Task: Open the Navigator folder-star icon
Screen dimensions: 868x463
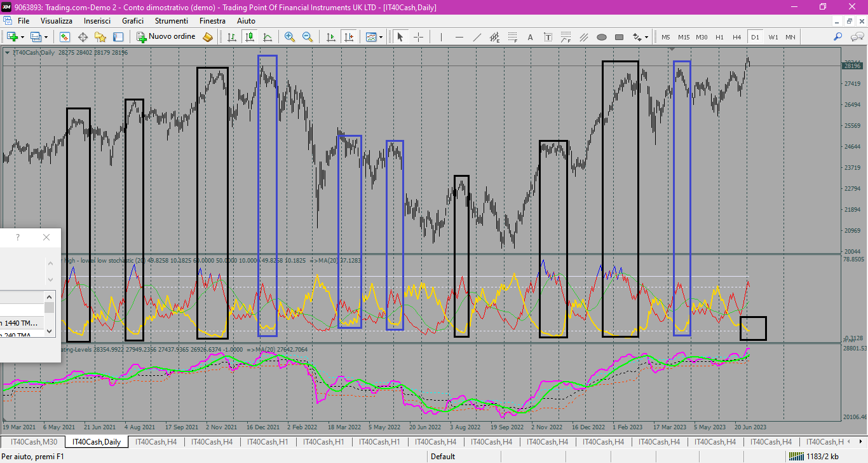Action: point(100,37)
